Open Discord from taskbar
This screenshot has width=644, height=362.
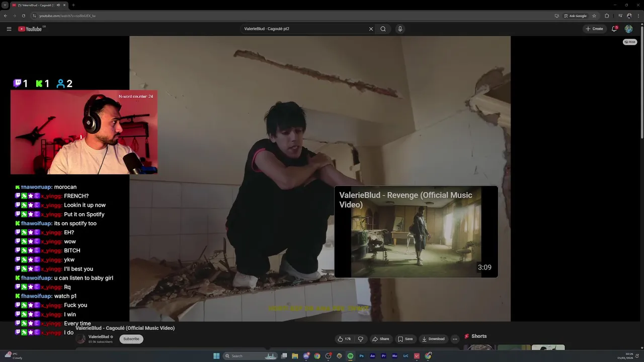306,356
